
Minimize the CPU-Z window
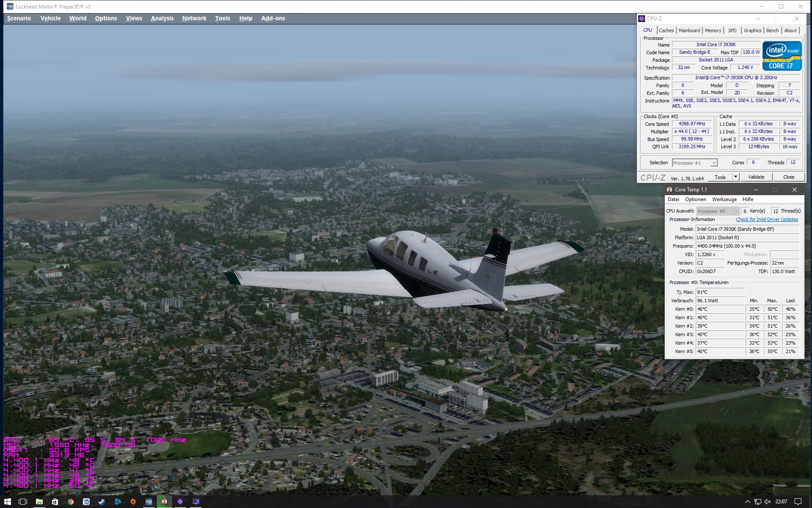pos(758,19)
